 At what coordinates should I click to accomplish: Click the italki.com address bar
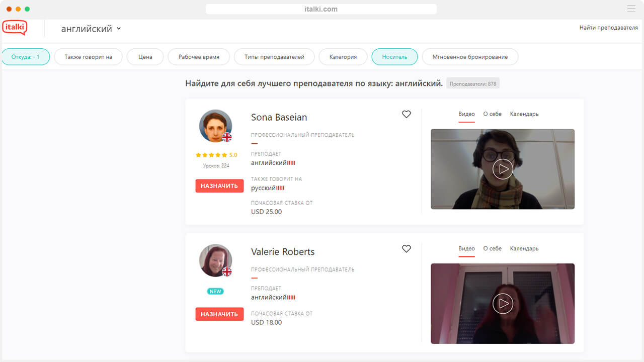(x=321, y=9)
